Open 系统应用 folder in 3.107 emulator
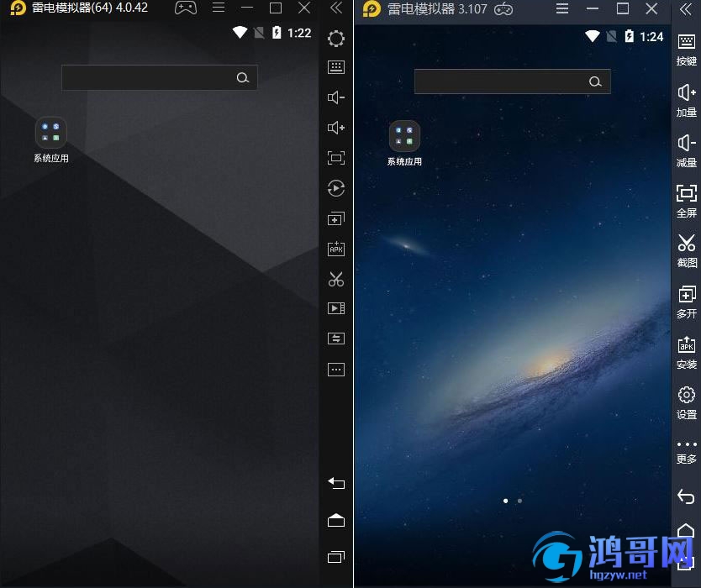This screenshot has width=701, height=588. point(404,143)
